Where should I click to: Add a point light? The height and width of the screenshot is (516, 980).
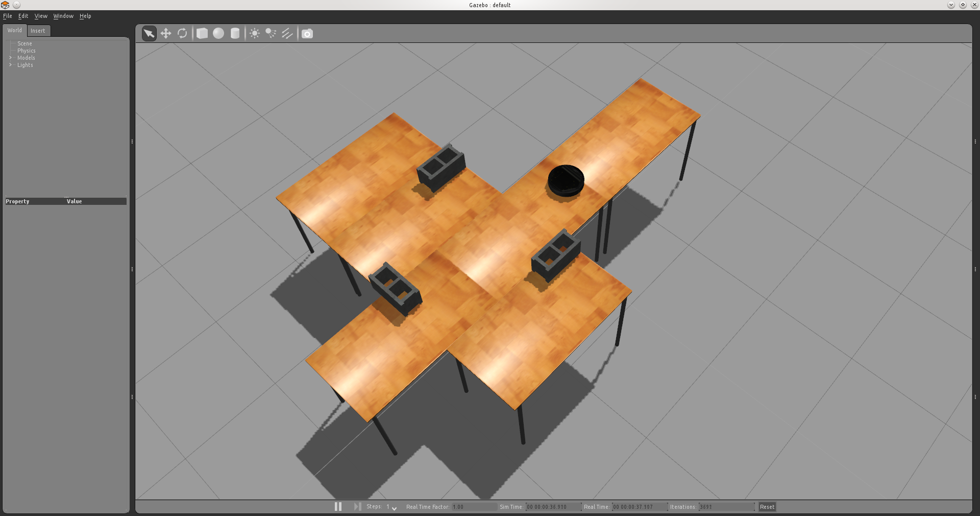[x=254, y=34]
